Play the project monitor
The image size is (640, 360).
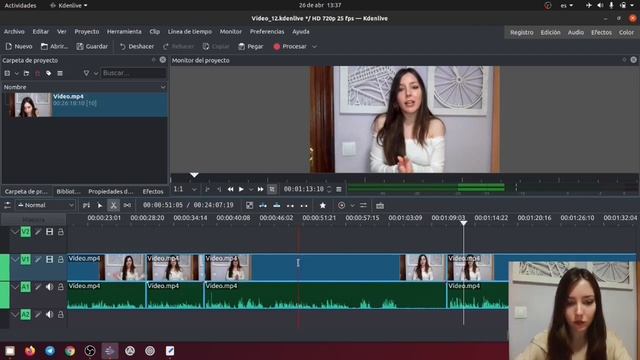[241, 189]
